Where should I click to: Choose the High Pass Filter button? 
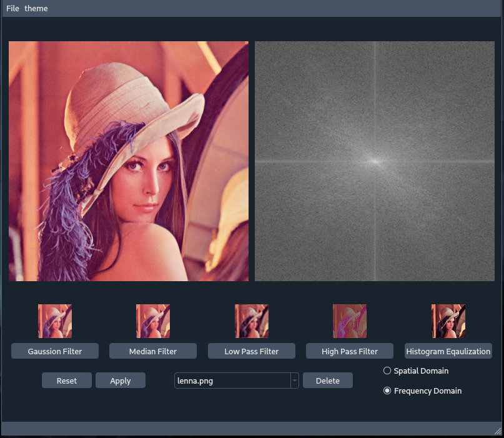(x=350, y=351)
